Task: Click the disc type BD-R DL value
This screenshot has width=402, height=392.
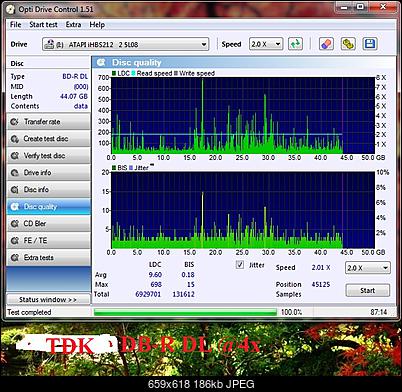Action: 75,76
